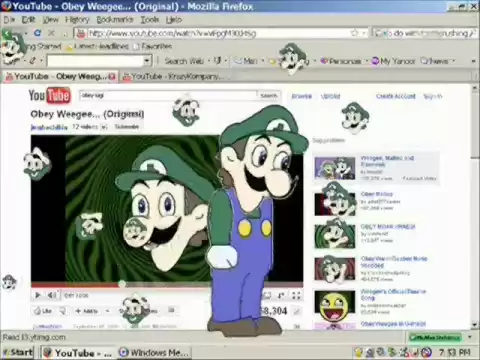Click the My Yahoo toolbar button
The image size is (480, 360).
(393, 61)
